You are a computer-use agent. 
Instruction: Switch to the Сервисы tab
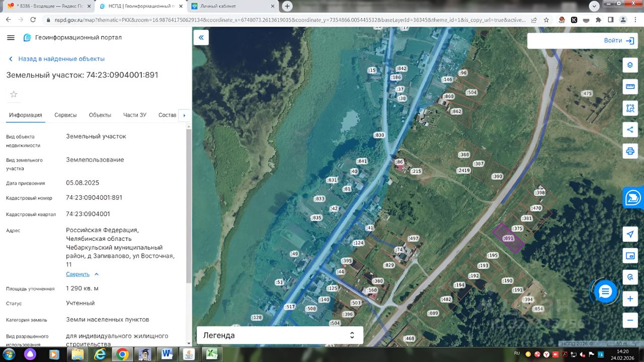(x=65, y=115)
